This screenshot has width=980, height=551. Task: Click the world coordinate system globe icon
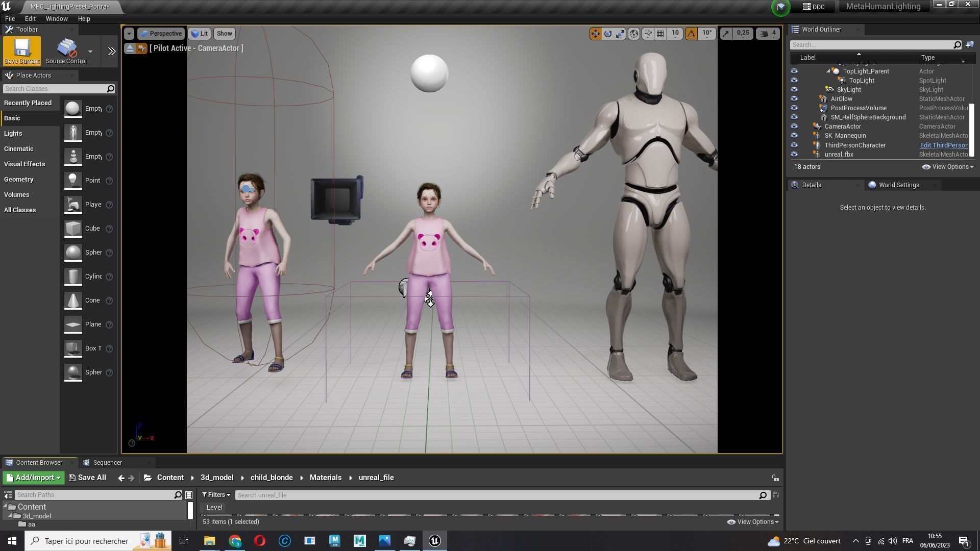[x=634, y=34]
